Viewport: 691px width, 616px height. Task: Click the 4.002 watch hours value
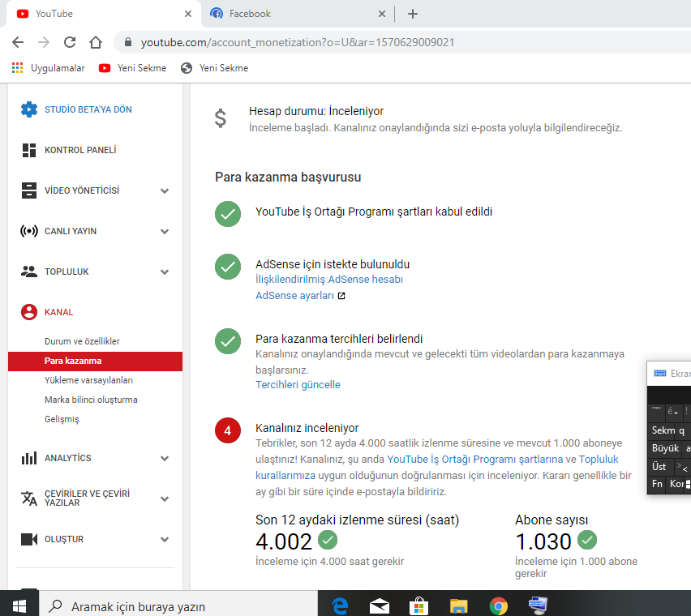(284, 541)
